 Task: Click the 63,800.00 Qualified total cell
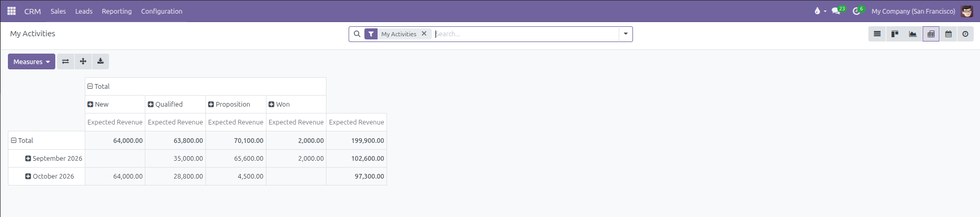[x=175, y=140]
